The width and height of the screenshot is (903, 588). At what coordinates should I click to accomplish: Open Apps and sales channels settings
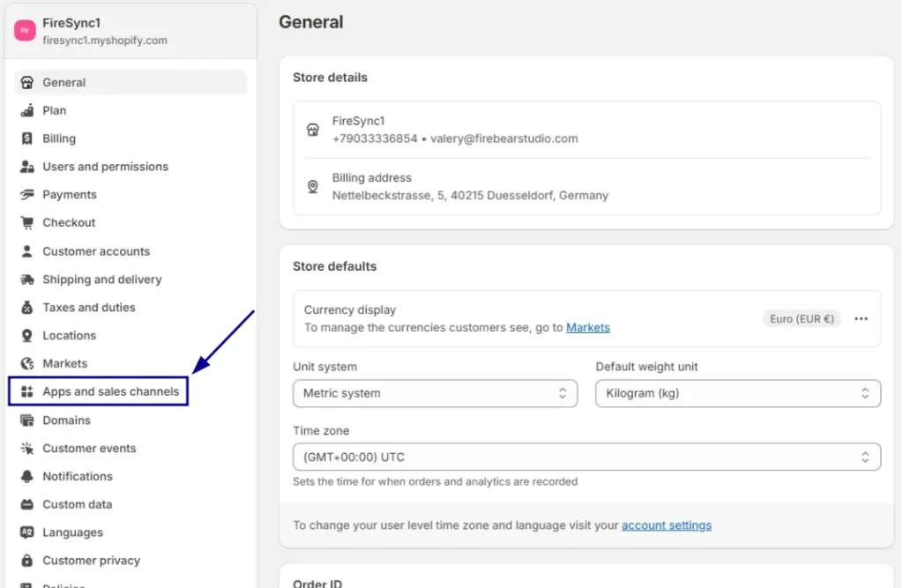click(x=110, y=391)
